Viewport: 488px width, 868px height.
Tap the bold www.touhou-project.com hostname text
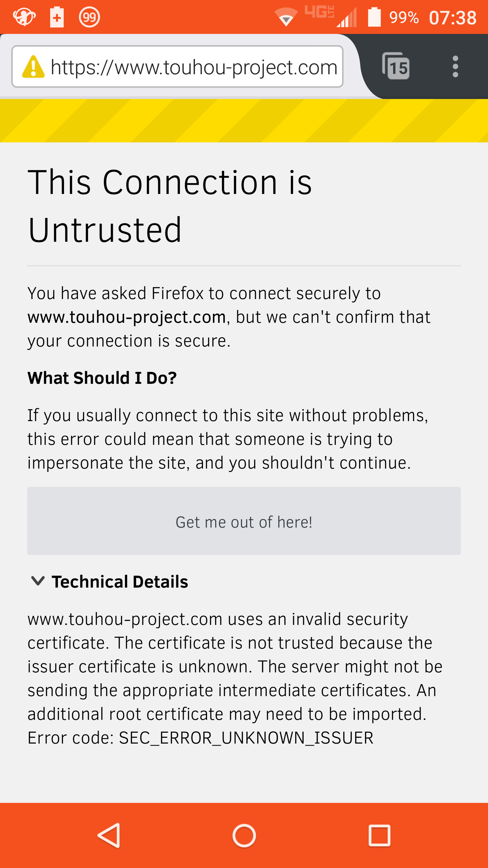[127, 317]
